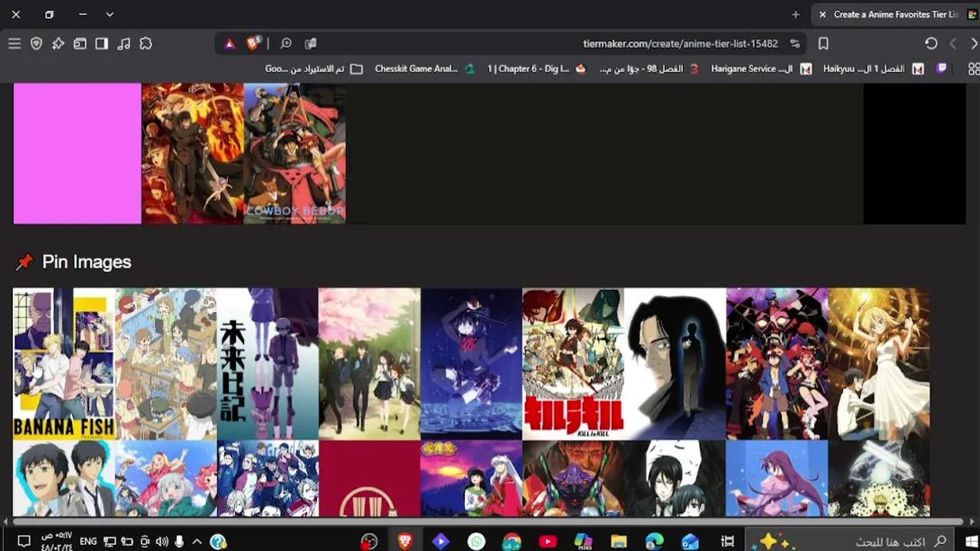The width and height of the screenshot is (980, 551).
Task: Open the imported bookmarks folder
Action: 314,69
